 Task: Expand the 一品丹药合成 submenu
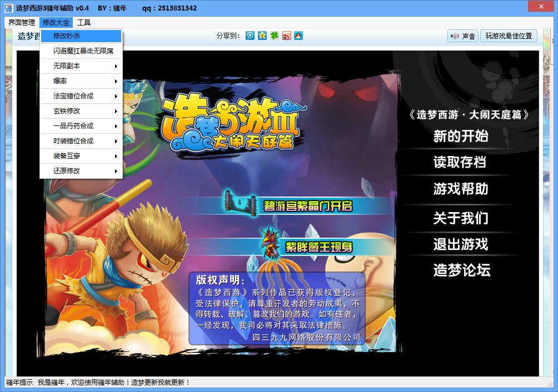(x=81, y=126)
